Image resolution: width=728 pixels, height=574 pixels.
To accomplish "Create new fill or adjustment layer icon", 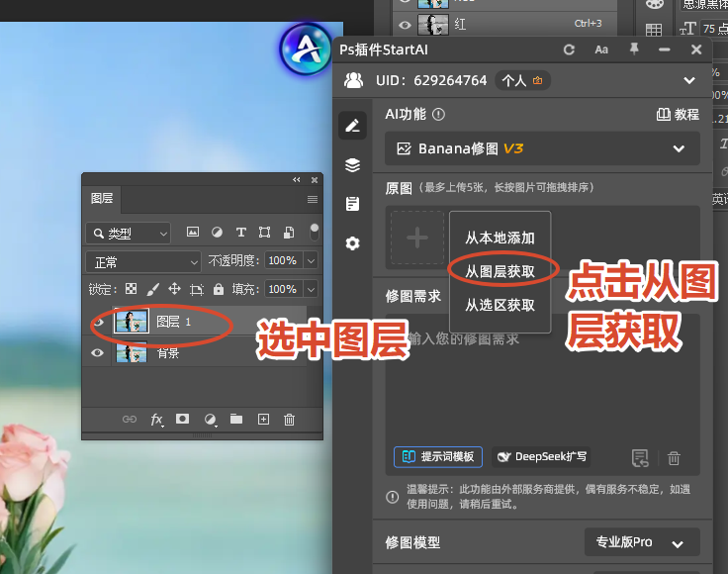I will pyautogui.click(x=211, y=420).
